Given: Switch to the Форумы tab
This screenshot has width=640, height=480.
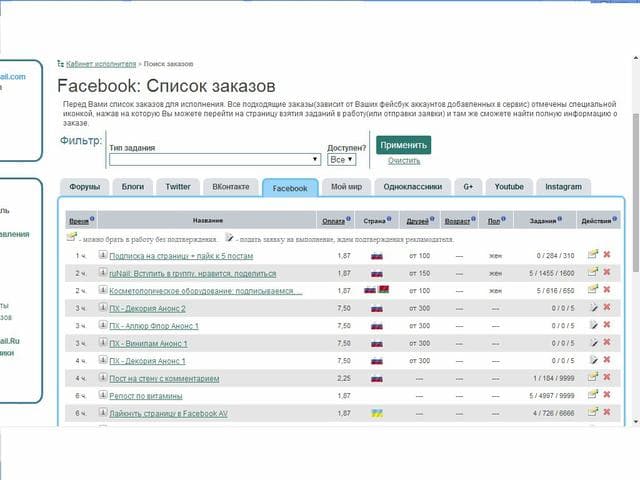Looking at the screenshot, I should (84, 187).
